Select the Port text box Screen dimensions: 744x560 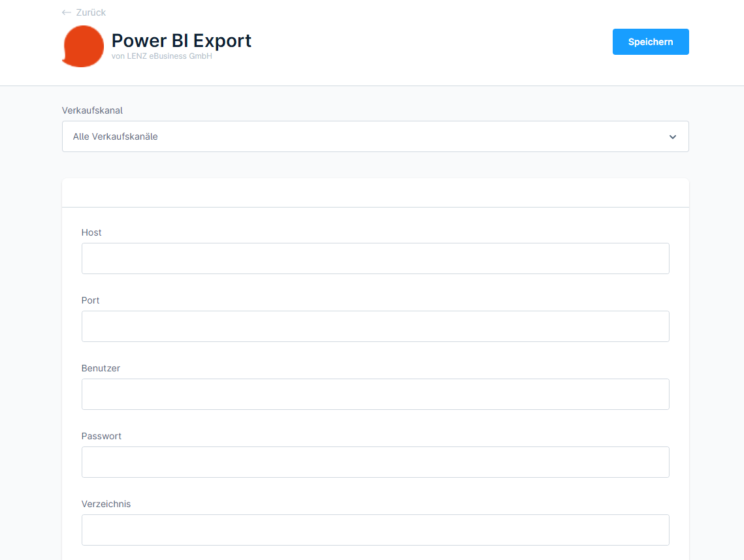coord(375,326)
